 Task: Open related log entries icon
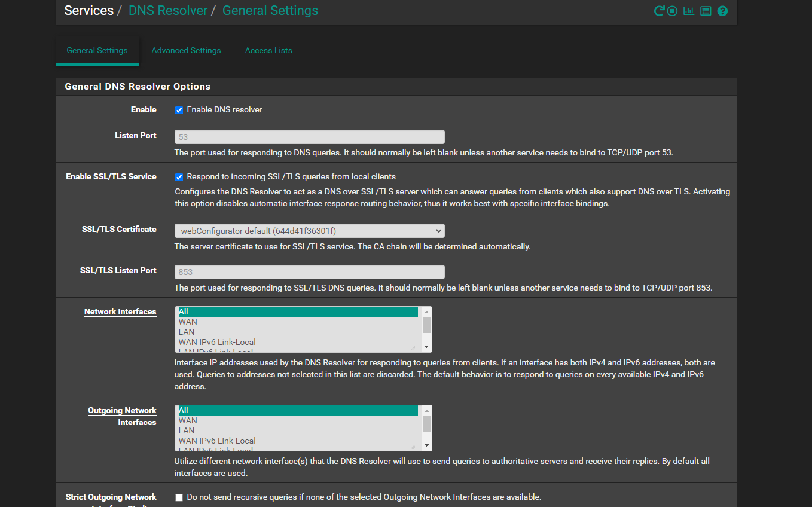pos(706,11)
